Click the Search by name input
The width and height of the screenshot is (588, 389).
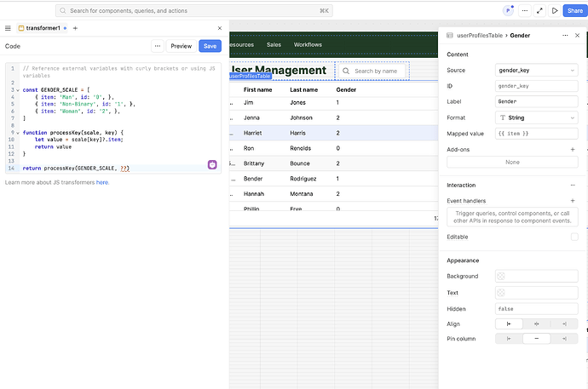(x=372, y=71)
